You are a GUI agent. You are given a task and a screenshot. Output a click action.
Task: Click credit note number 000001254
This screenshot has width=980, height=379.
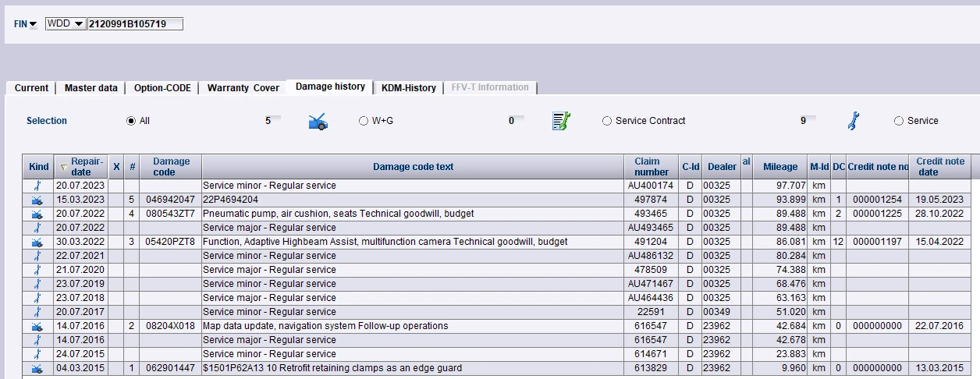(877, 200)
